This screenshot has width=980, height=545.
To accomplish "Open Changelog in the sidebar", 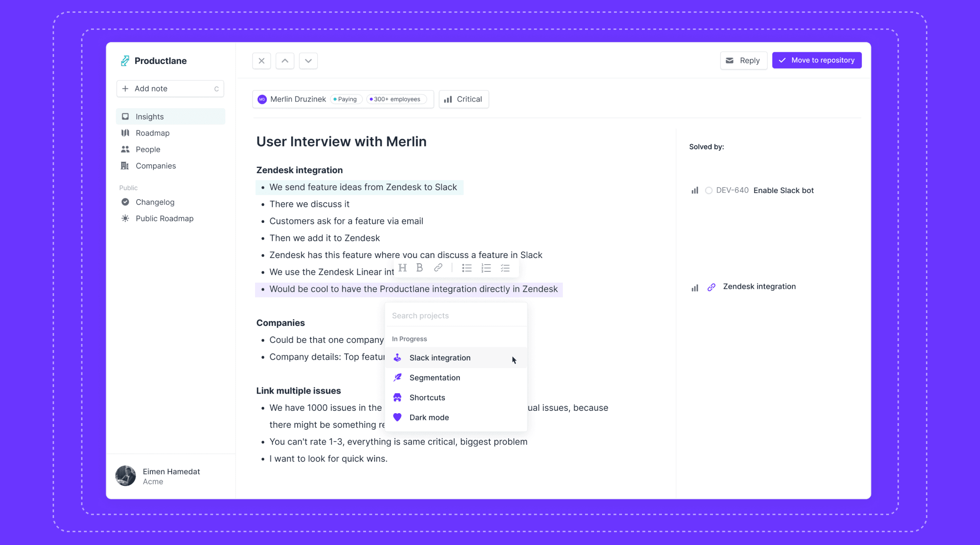I will 171,202.
